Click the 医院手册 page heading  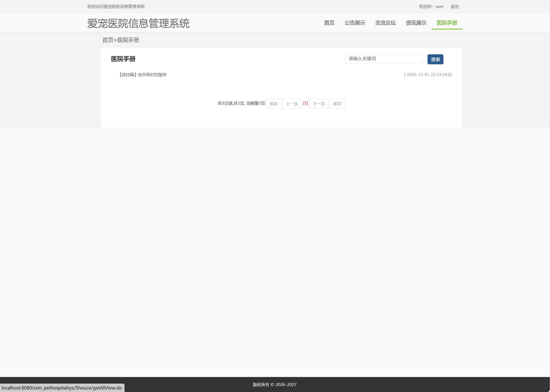tap(123, 59)
